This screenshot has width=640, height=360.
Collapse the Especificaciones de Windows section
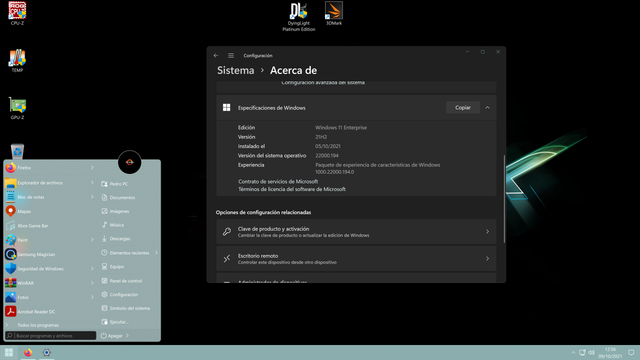pyautogui.click(x=487, y=108)
